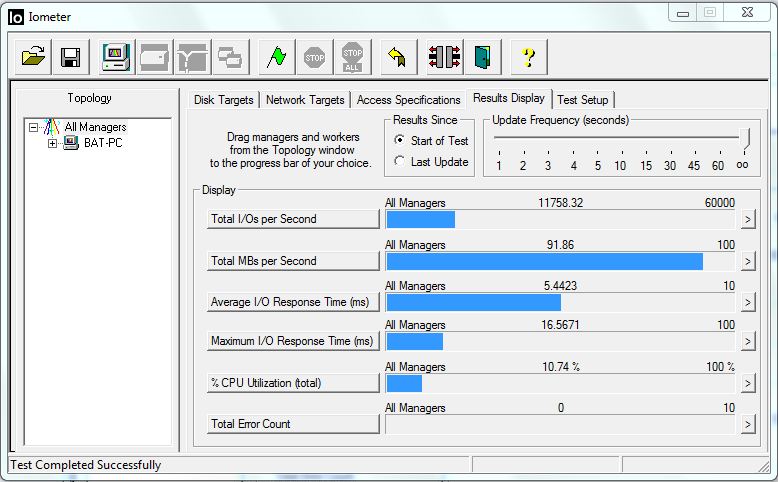Click the Total Error Count button

pyautogui.click(x=293, y=424)
